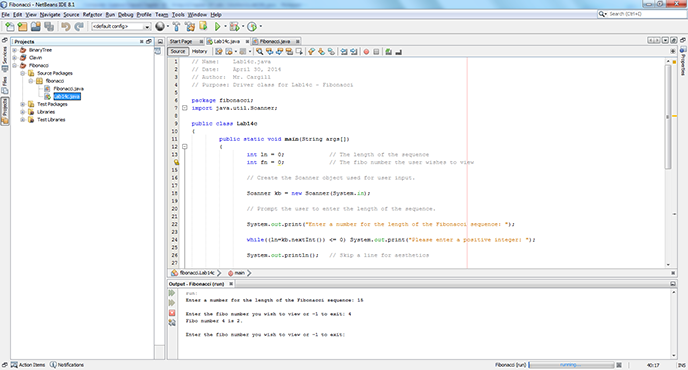Switch the editor to History view
The width and height of the screenshot is (688, 370).
[199, 51]
